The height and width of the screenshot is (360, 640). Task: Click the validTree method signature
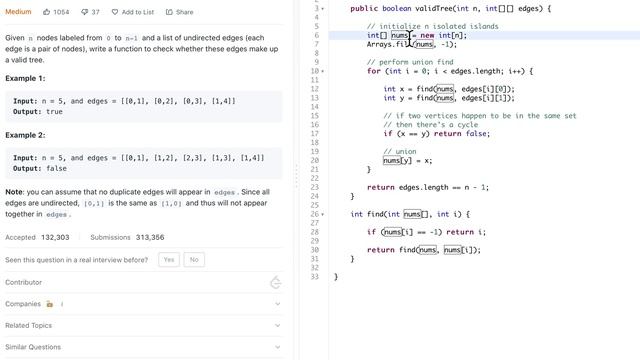pyautogui.click(x=451, y=9)
